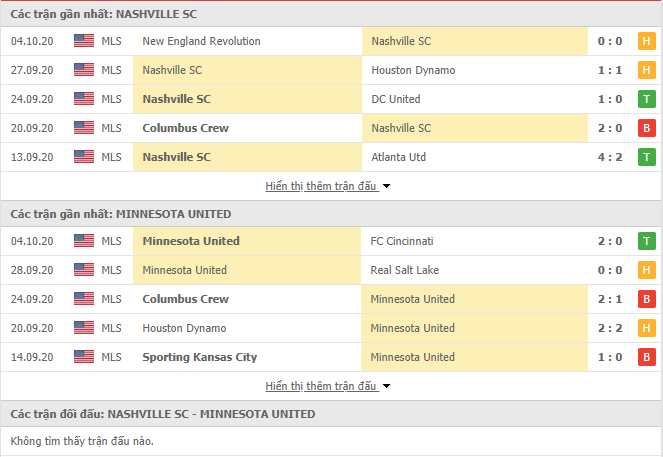Viewport: 663px width, 457px height.
Task: Click the H draw badge for New England Revolution match
Action: (x=647, y=41)
